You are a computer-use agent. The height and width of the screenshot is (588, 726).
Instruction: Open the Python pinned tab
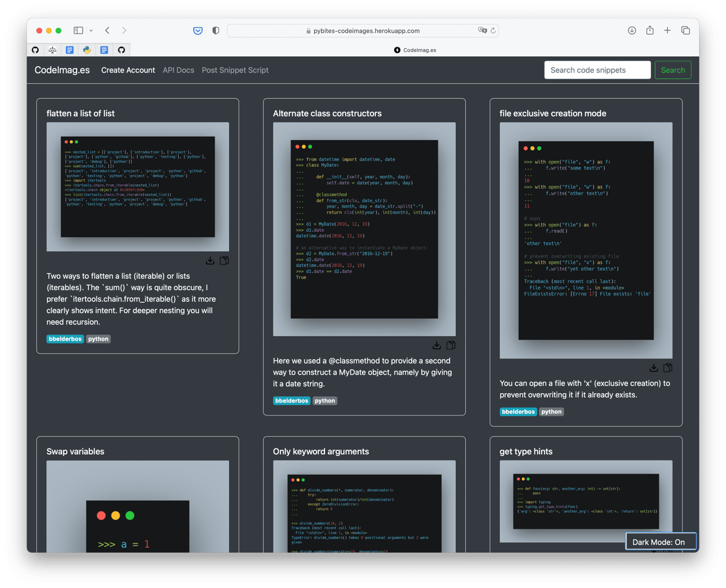point(87,50)
